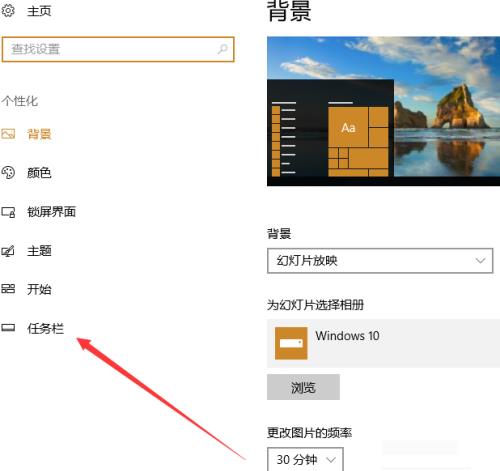The width and height of the screenshot is (500, 471).
Task: Click the 查找设置 search field
Action: (118, 49)
